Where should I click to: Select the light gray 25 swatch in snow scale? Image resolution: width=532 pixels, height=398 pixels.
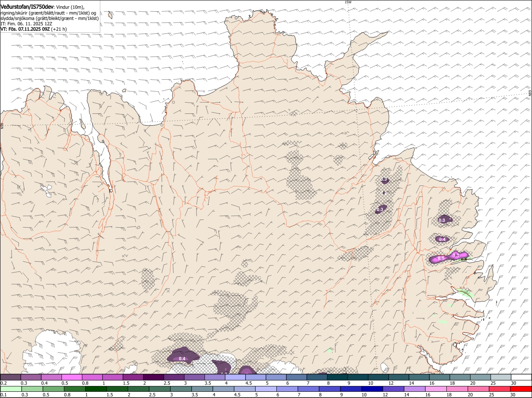(501, 377)
